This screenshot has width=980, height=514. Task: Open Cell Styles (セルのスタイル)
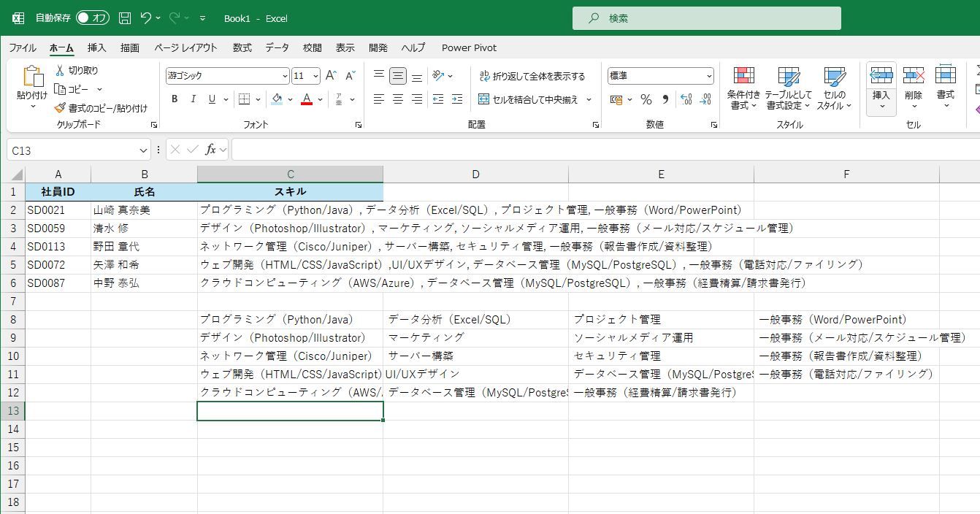[834, 88]
